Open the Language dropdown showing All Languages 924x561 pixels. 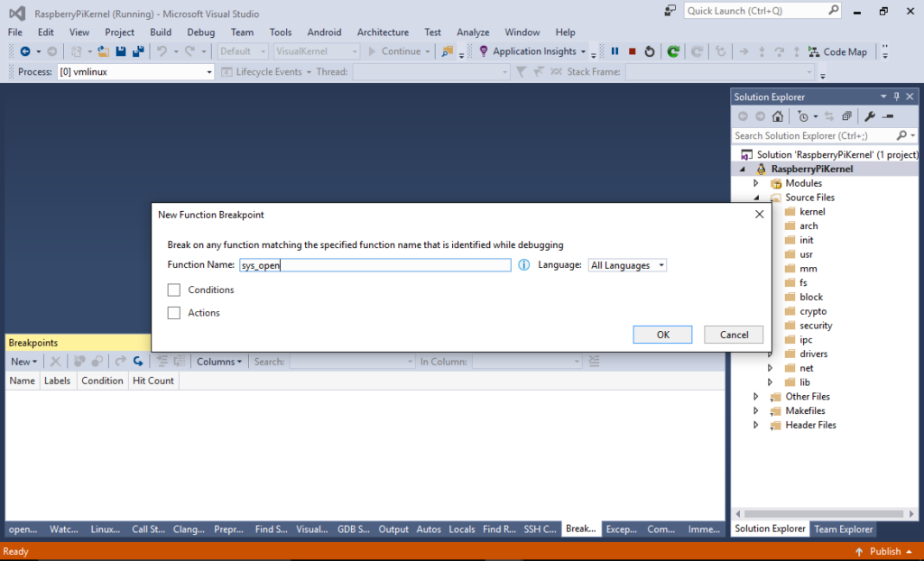click(627, 265)
